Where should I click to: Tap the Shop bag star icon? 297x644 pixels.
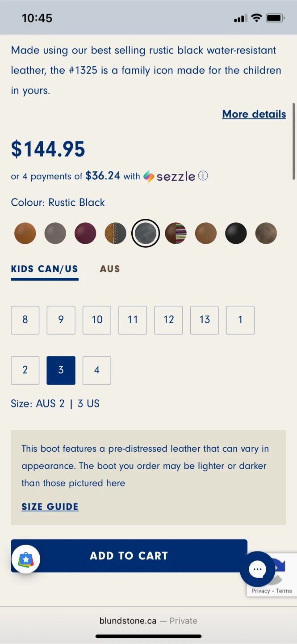pyautogui.click(x=26, y=559)
